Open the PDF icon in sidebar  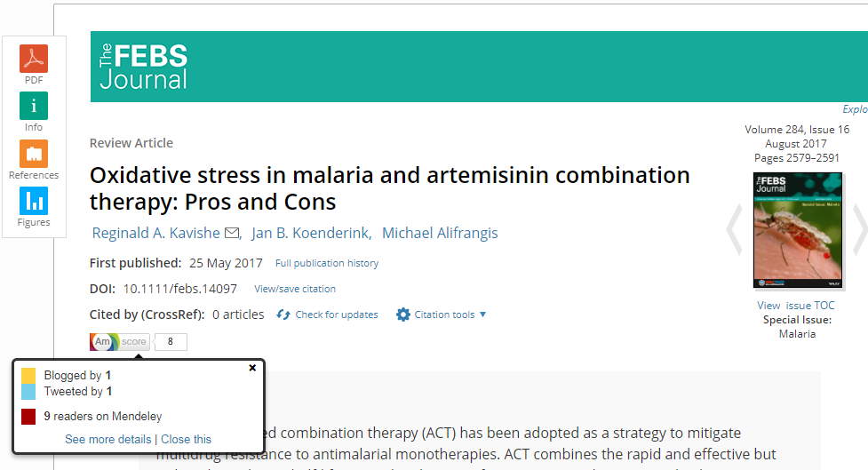click(34, 60)
